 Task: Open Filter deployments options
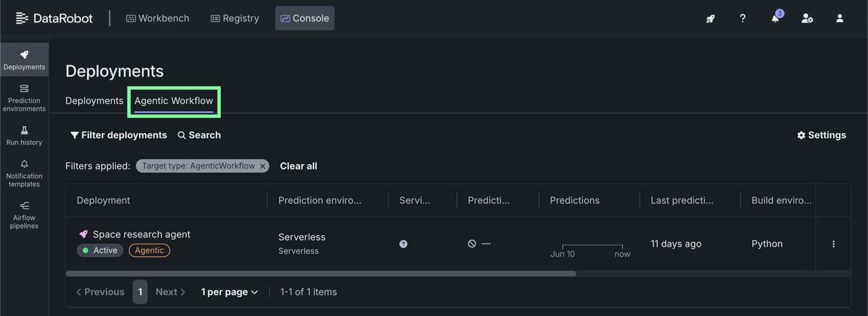pos(118,135)
